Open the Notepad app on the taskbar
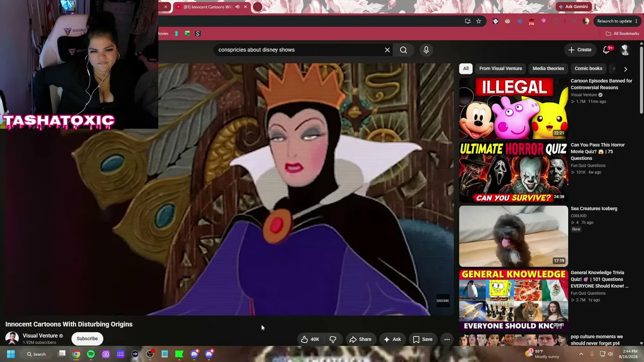Viewport: 644px width, 362px height. point(165,354)
